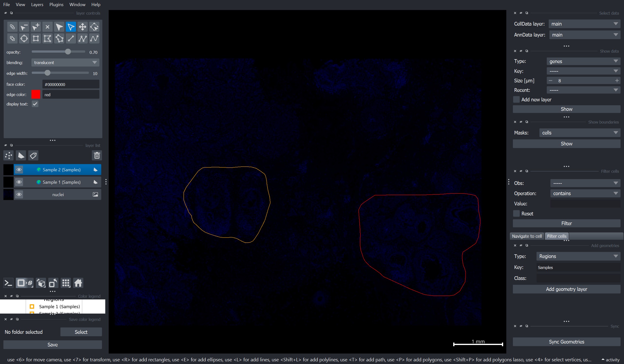The width and height of the screenshot is (624, 364).
Task: Pick the add rectangle tool
Action: (x=36, y=38)
